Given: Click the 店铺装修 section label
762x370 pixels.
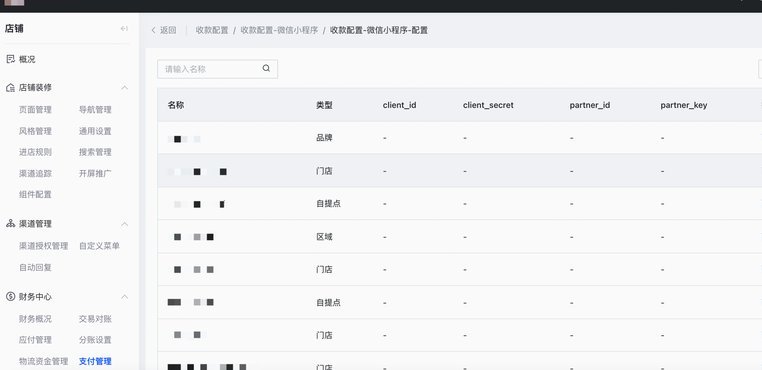Looking at the screenshot, I should point(35,88).
